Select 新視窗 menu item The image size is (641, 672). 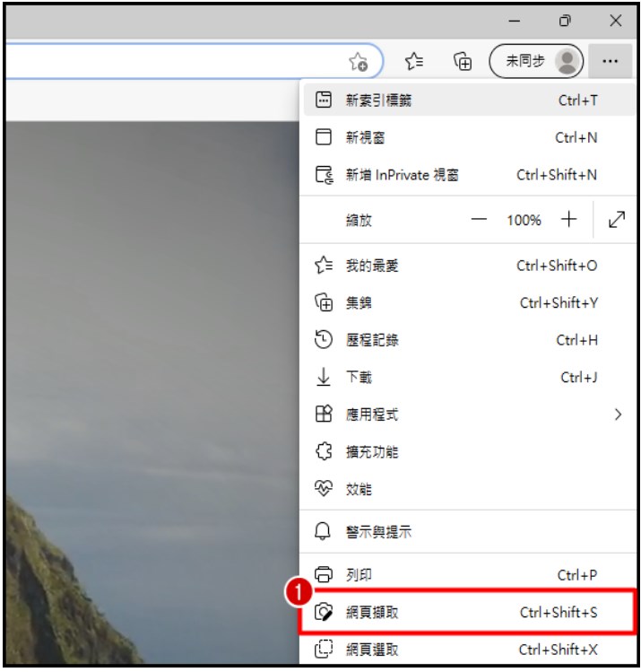(x=469, y=137)
